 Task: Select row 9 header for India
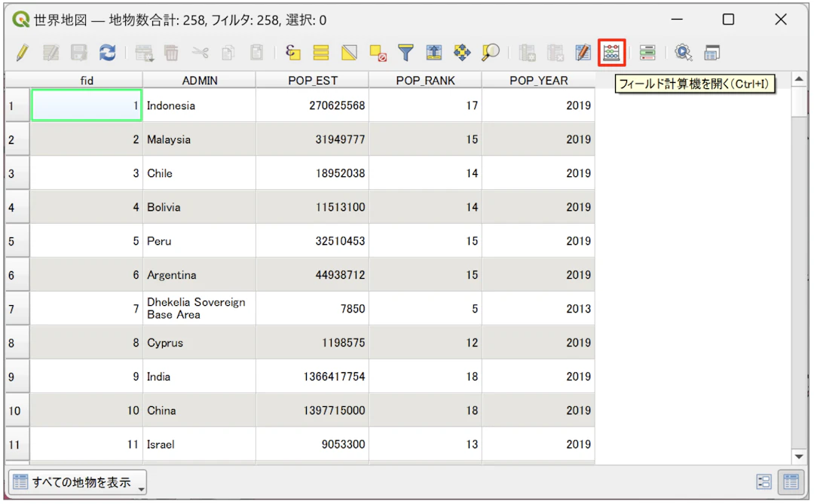17,377
